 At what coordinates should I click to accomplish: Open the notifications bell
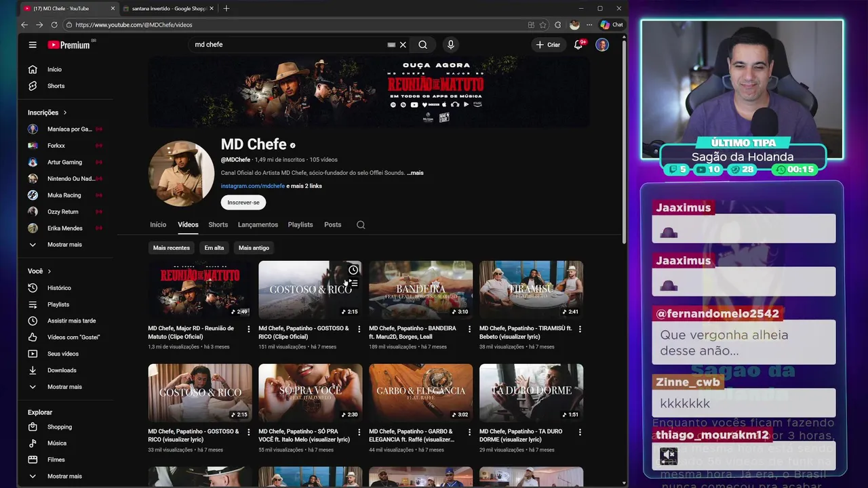pyautogui.click(x=578, y=45)
